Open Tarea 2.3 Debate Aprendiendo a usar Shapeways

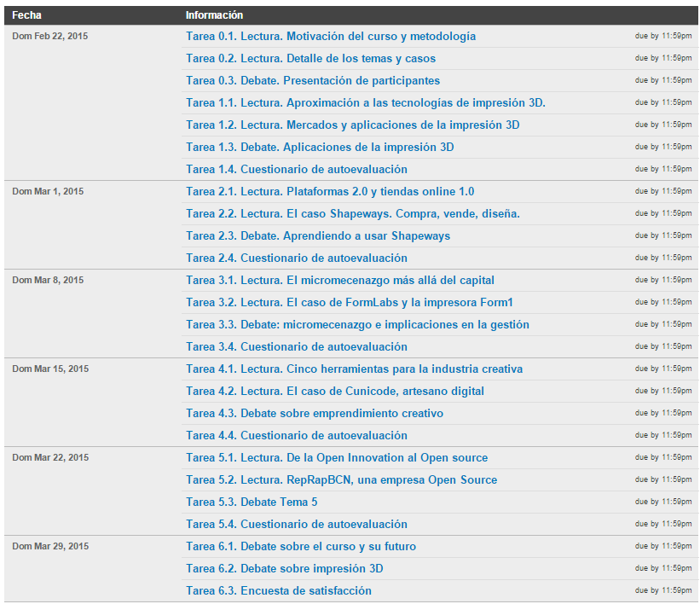point(318,236)
